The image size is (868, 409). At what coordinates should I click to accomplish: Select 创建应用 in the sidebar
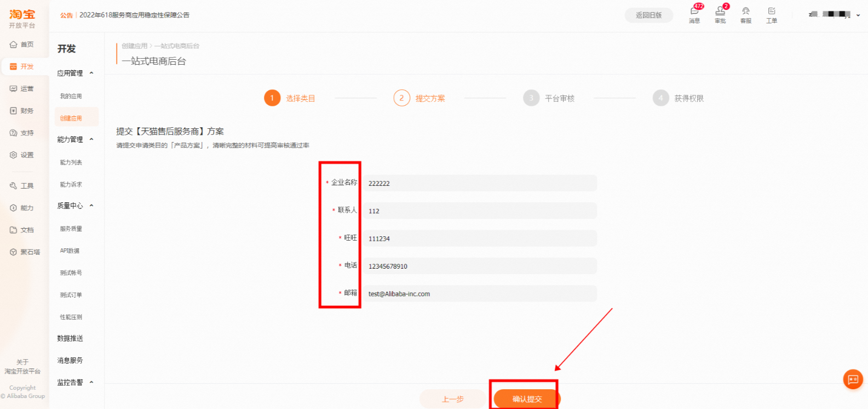tap(76, 118)
